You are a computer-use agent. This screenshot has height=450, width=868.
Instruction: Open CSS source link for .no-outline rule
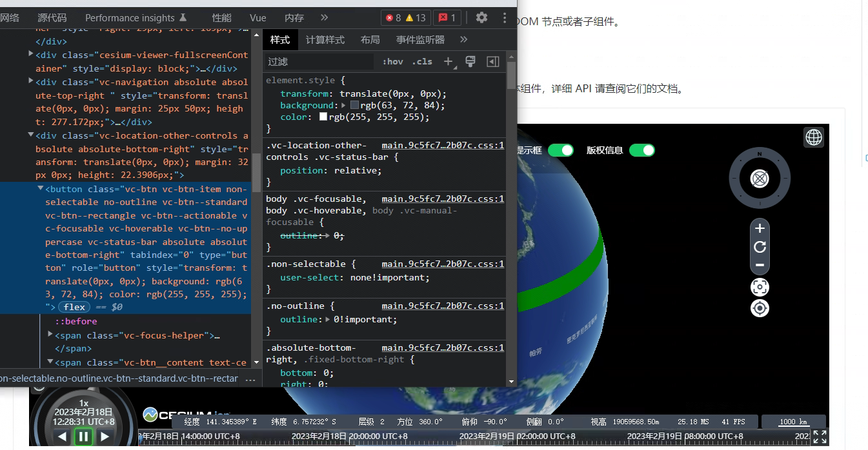pyautogui.click(x=443, y=306)
